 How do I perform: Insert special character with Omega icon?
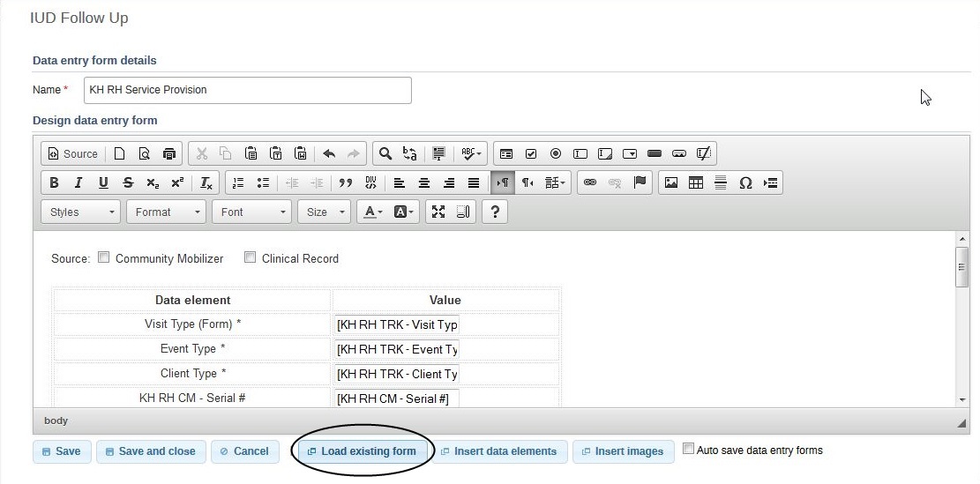745,182
